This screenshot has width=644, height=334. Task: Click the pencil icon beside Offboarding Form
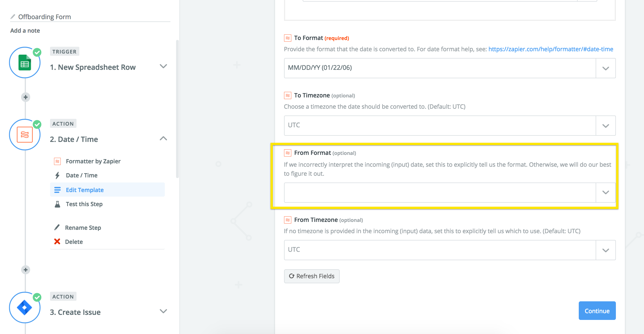(x=13, y=17)
